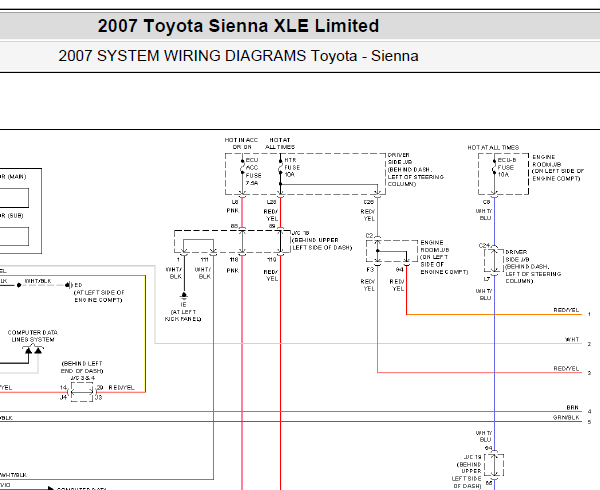Select the '2007 Toyota Sienna XLE Limited' heading
600x490 pixels.
(238, 26)
